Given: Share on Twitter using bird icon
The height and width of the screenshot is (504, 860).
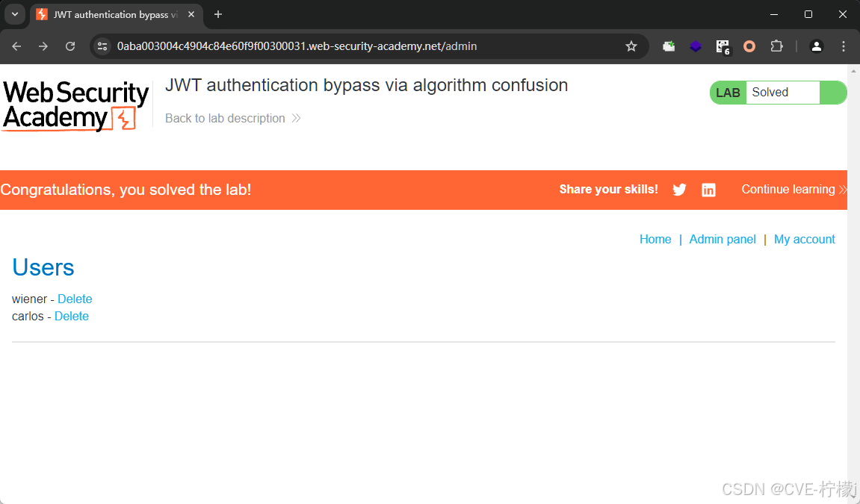Looking at the screenshot, I should click(x=679, y=190).
